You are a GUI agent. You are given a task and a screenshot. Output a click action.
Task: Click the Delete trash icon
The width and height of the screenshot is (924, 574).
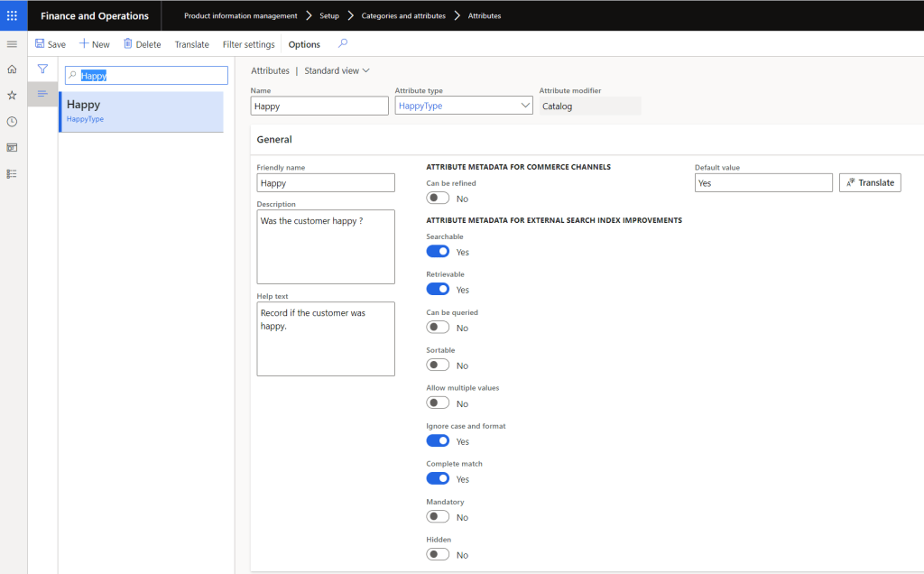(126, 43)
